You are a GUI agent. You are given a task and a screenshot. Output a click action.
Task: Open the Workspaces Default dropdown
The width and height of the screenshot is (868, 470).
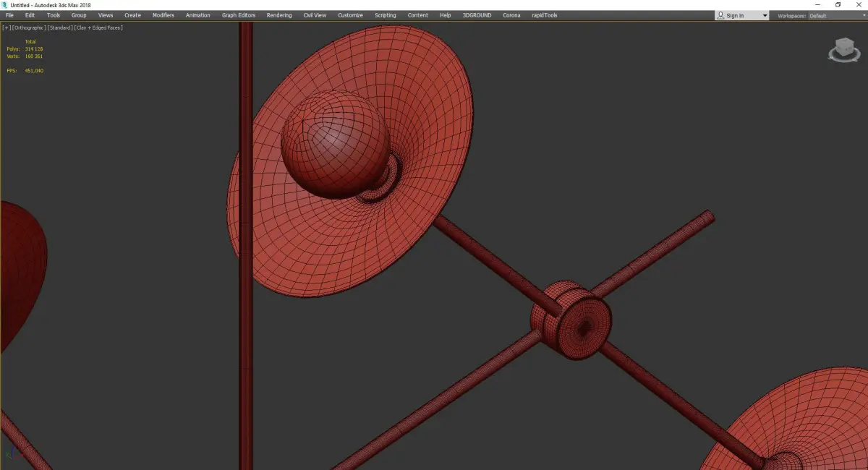pos(836,16)
